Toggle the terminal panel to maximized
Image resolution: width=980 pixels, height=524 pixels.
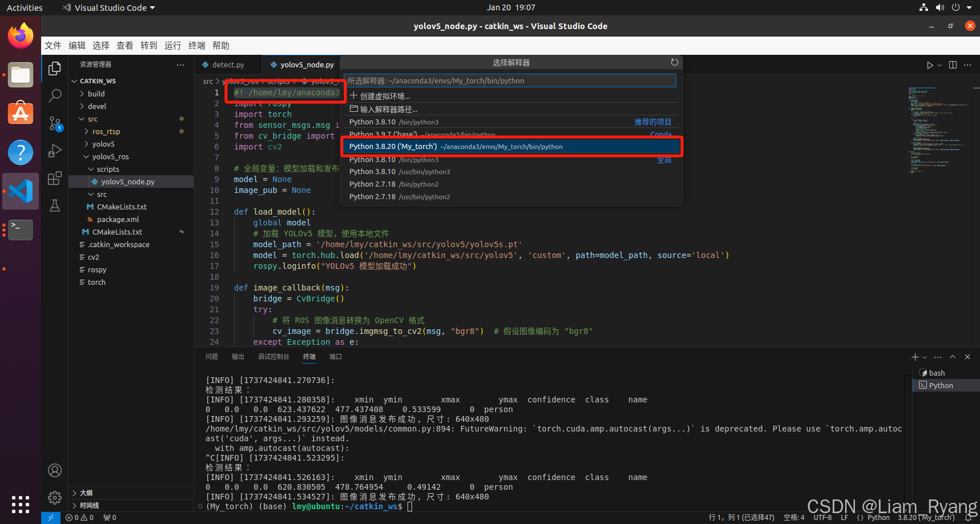952,357
